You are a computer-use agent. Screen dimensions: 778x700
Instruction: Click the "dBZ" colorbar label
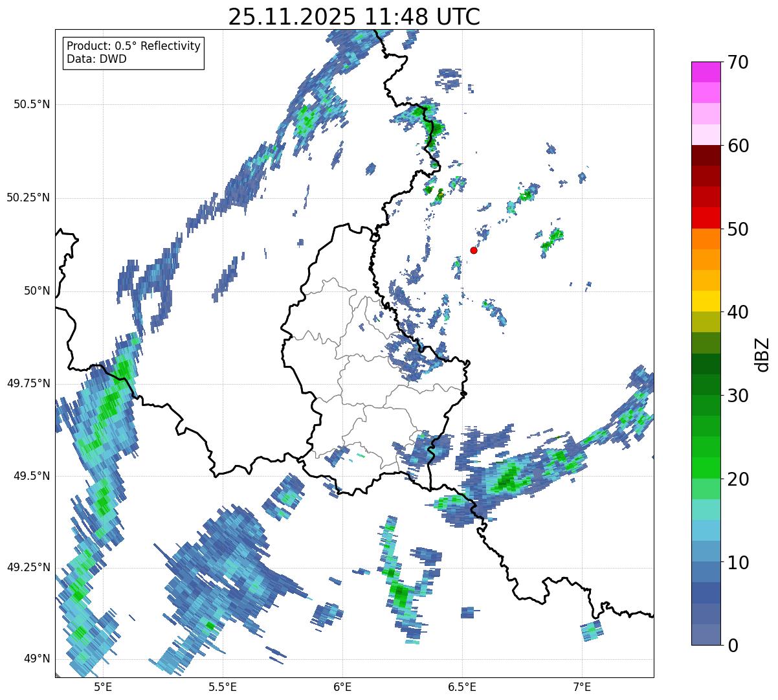(762, 354)
